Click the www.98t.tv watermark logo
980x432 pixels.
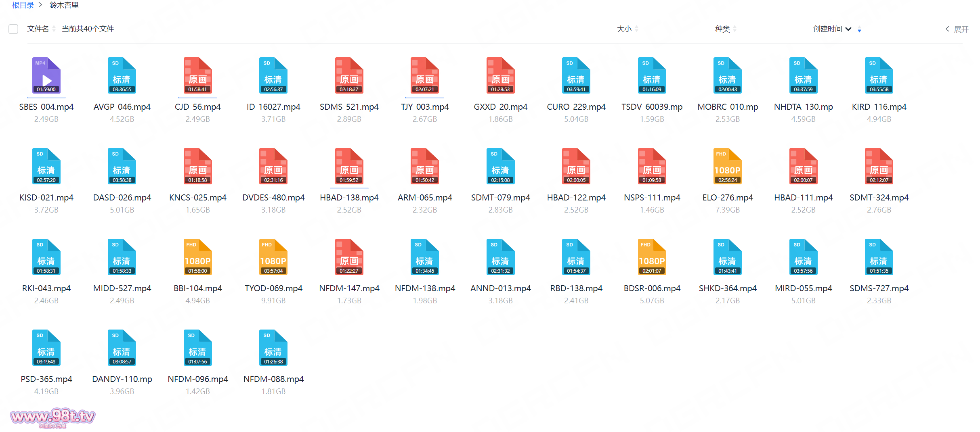52,417
